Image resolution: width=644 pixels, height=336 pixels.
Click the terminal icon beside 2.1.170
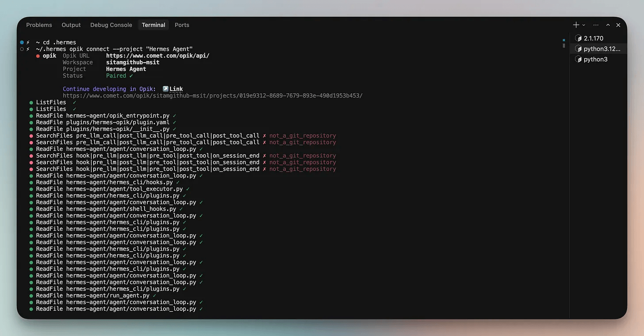[578, 38]
